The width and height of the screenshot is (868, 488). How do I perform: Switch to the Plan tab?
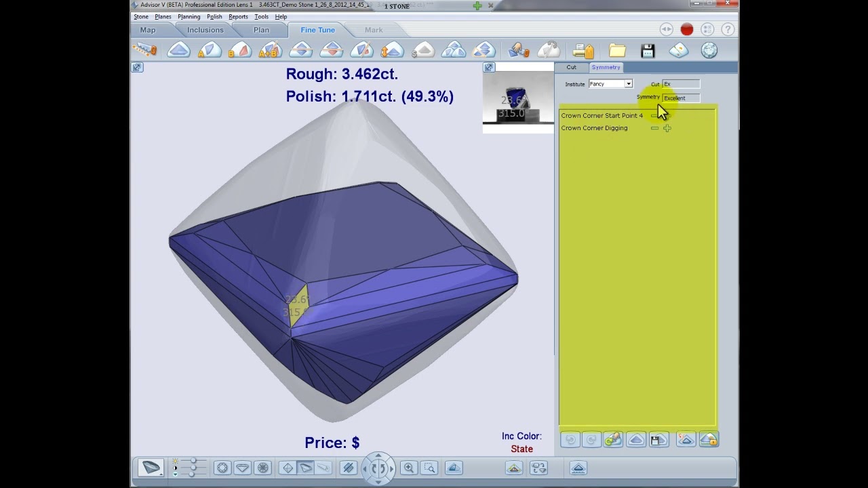tap(261, 30)
